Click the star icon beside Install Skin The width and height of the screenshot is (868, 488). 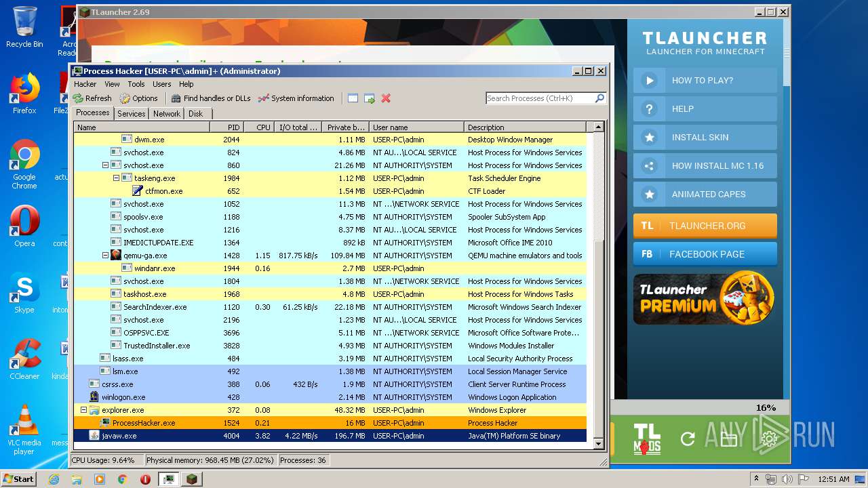click(x=650, y=137)
